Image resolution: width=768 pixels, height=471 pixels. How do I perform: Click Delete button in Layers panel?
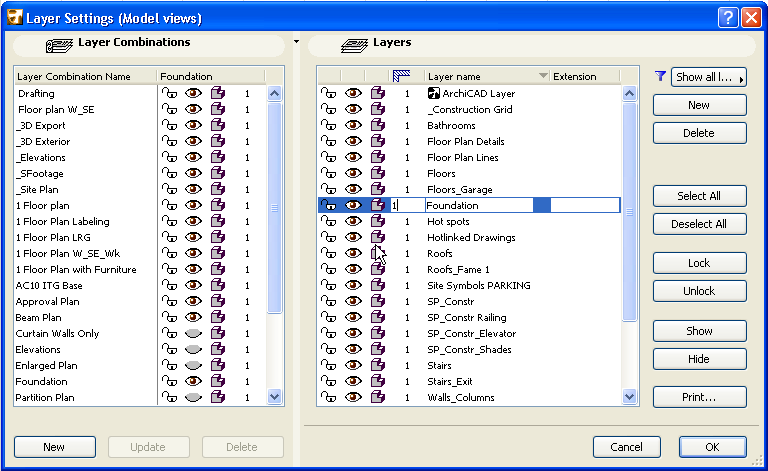click(699, 133)
